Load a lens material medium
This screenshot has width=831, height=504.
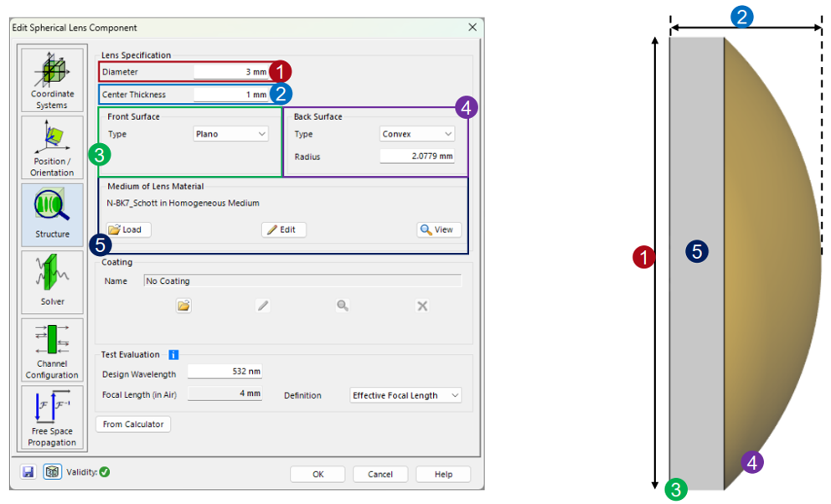pyautogui.click(x=128, y=229)
